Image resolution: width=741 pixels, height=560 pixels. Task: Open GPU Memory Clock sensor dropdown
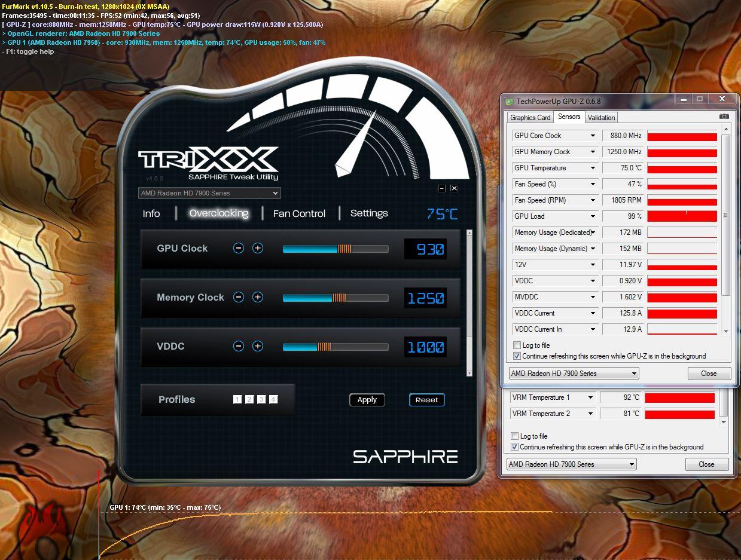pos(593,152)
